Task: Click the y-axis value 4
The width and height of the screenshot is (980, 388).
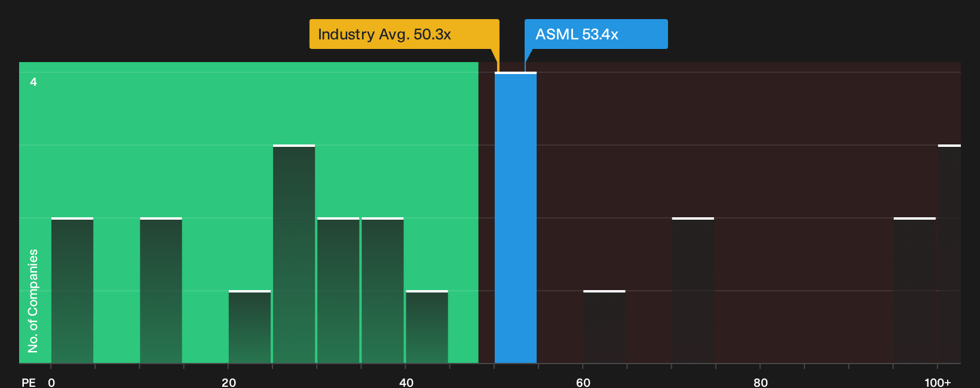Action: (33, 82)
